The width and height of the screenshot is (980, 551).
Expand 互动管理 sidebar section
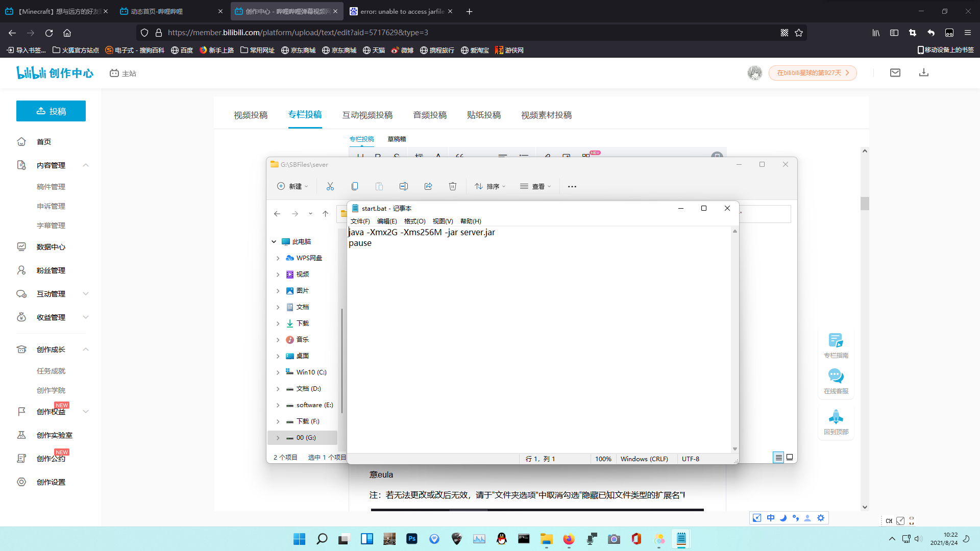click(86, 294)
